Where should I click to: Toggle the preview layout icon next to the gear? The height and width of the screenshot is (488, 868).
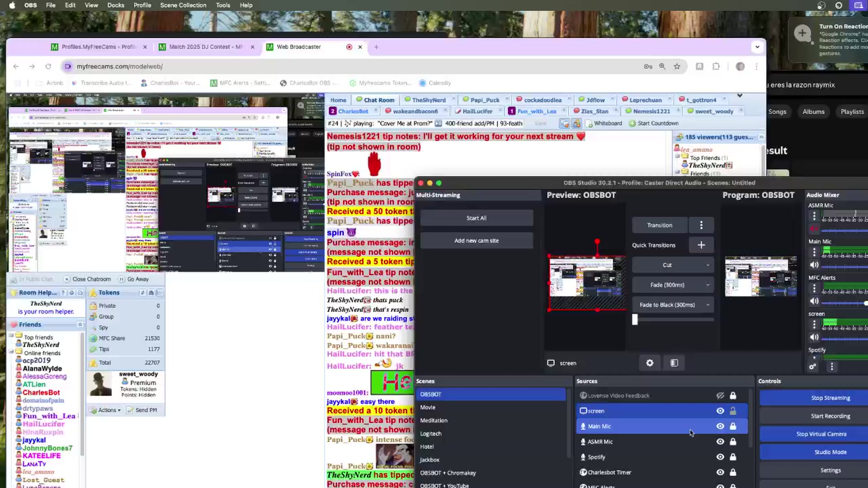click(674, 363)
